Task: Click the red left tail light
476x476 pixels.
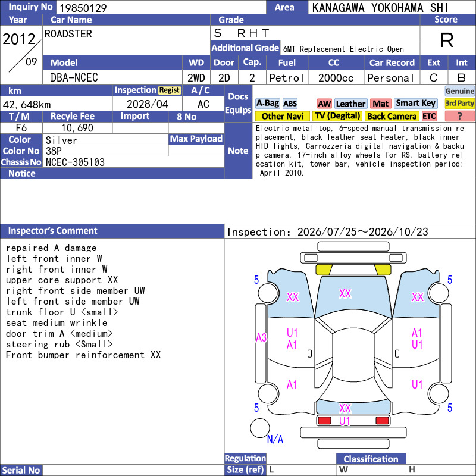Action: tap(324, 421)
